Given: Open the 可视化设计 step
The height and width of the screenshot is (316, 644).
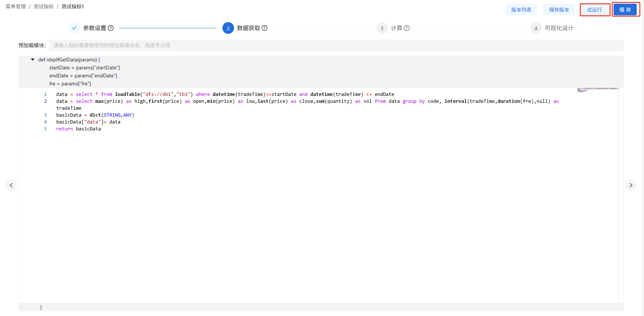Looking at the screenshot, I should [559, 28].
